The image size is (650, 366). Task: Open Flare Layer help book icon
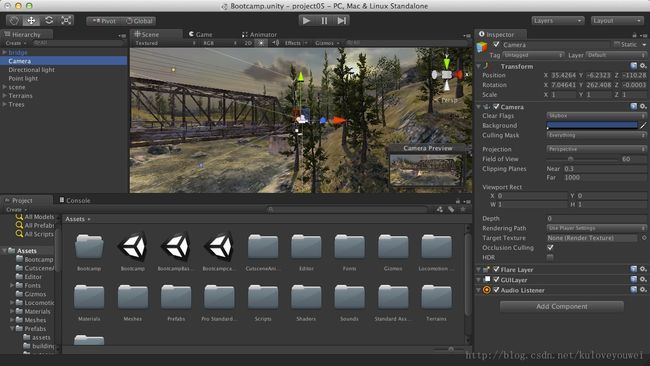[x=633, y=269]
